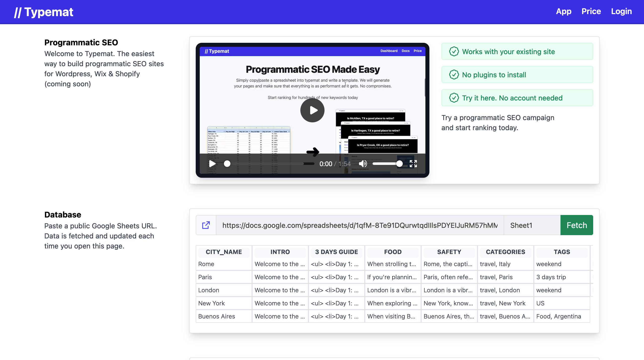This screenshot has height=360, width=644.
Task: Seek using the video progress slider
Action: [269, 164]
